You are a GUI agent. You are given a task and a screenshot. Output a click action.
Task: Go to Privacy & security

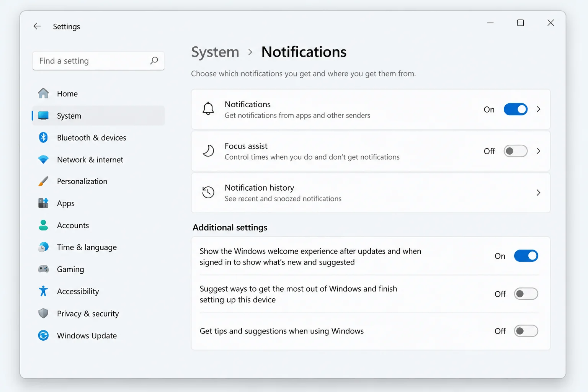click(x=98, y=314)
